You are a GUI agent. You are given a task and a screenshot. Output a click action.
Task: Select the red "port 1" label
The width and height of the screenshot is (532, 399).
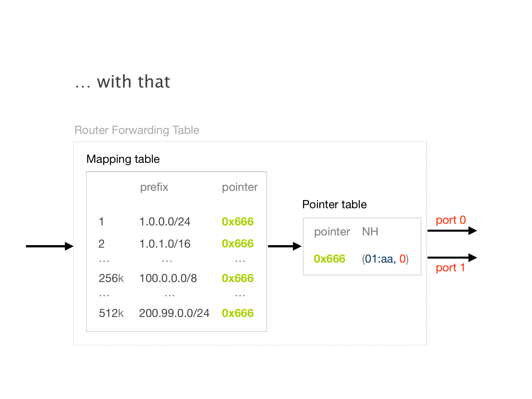click(x=450, y=268)
